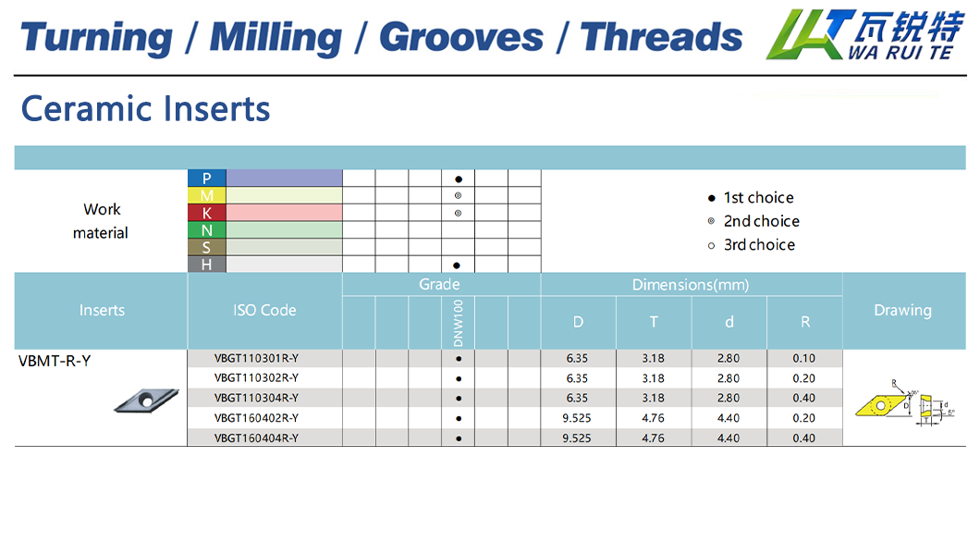This screenshot has width=980, height=555.
Task: Click the green N material label
Action: 206,230
